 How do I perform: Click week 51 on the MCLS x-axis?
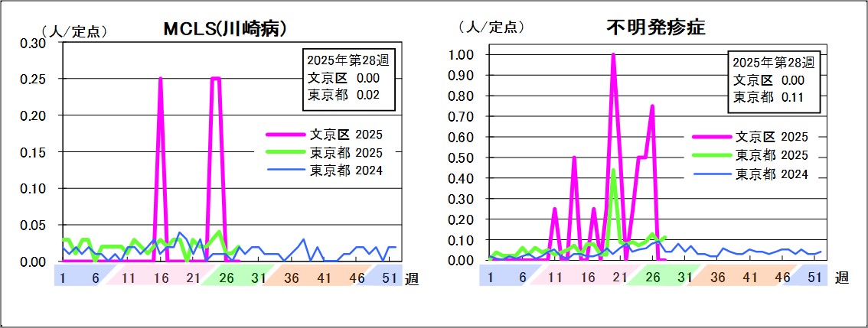coord(389,278)
